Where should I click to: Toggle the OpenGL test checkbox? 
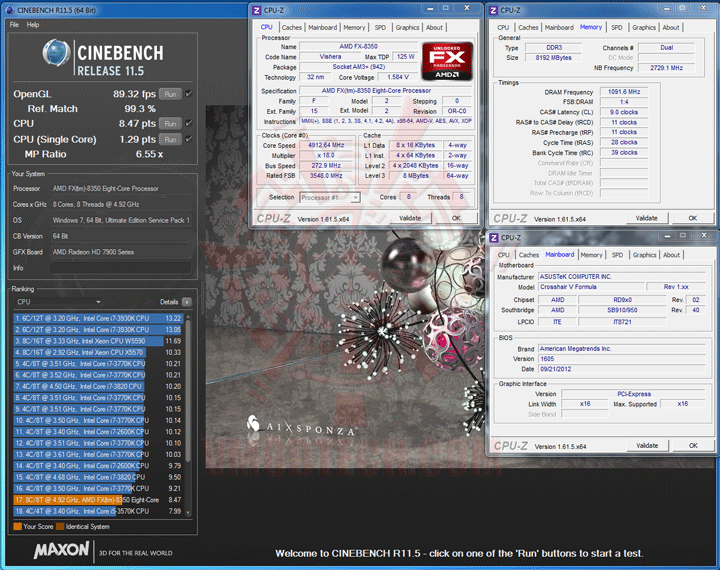(x=189, y=94)
